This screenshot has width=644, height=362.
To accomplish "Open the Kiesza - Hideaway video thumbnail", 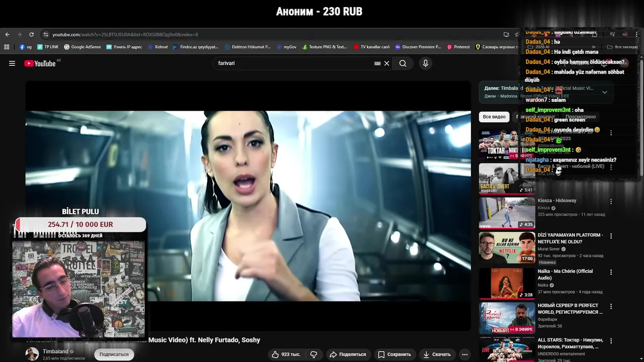I will pyautogui.click(x=507, y=213).
